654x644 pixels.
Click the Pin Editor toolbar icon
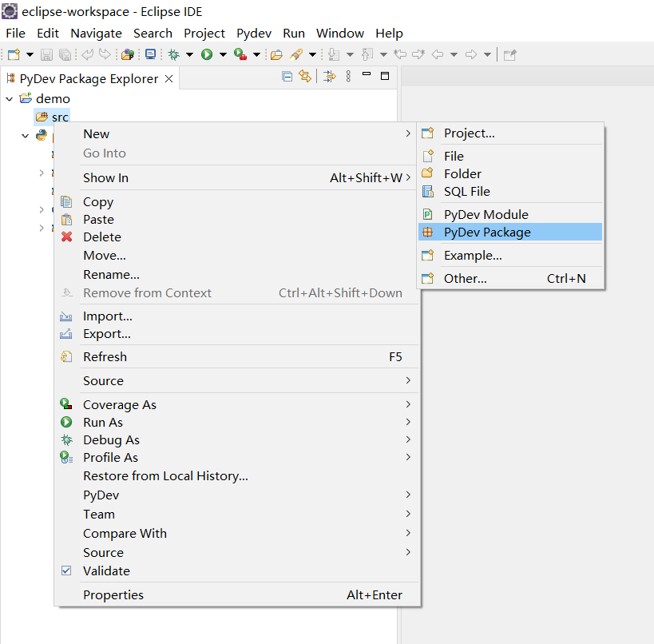point(509,54)
